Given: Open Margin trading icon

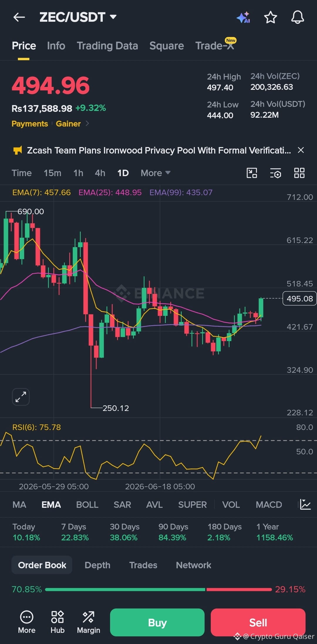Looking at the screenshot, I should [88, 622].
